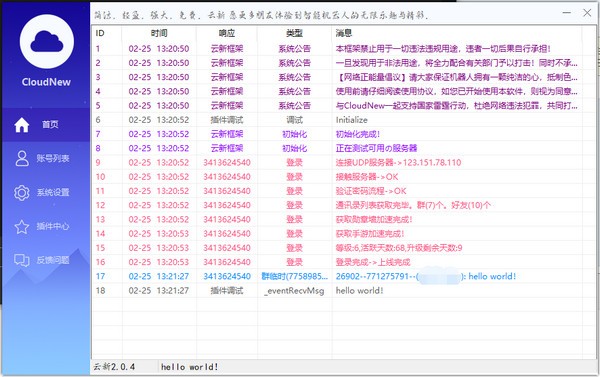Viewport: 600px width, 377px height.
Task: Select the 获取勋章墙加速完成! message
Action: (374, 219)
